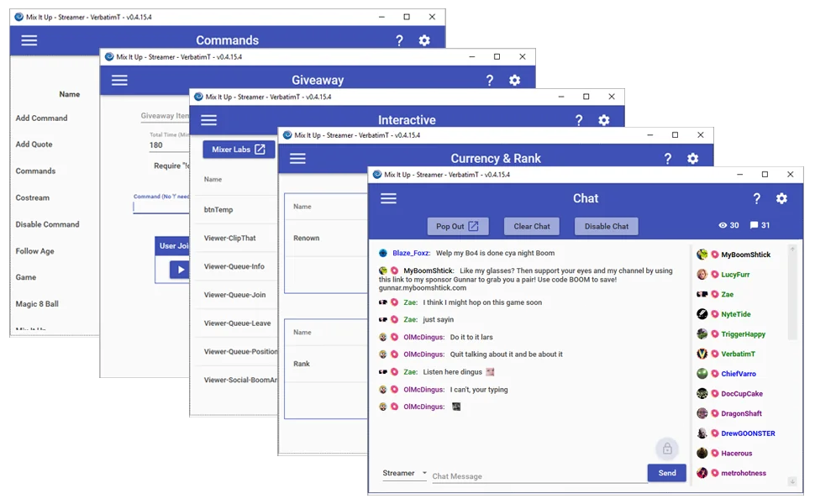The image size is (815, 504).
Task: Open settings gear in Chat window
Action: pos(781,198)
